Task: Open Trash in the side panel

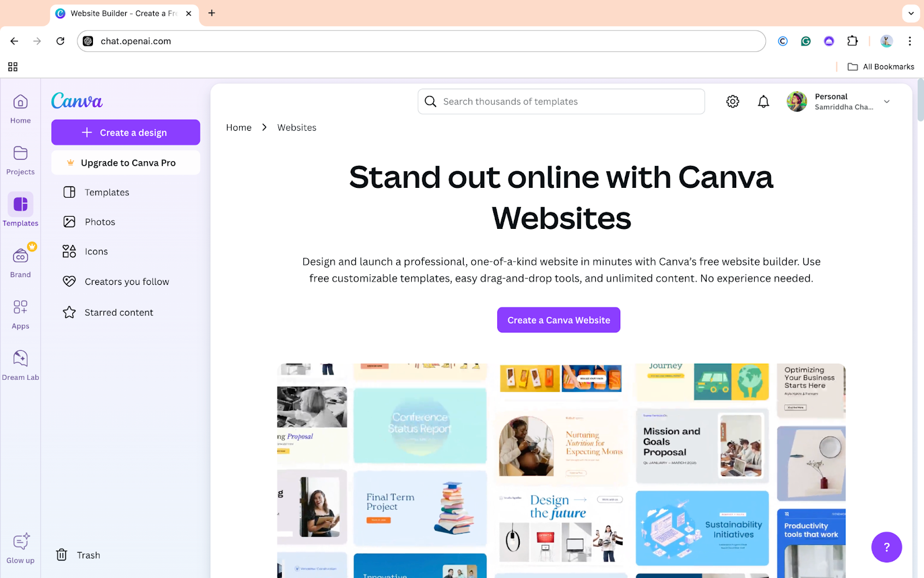Action: pyautogui.click(x=78, y=555)
